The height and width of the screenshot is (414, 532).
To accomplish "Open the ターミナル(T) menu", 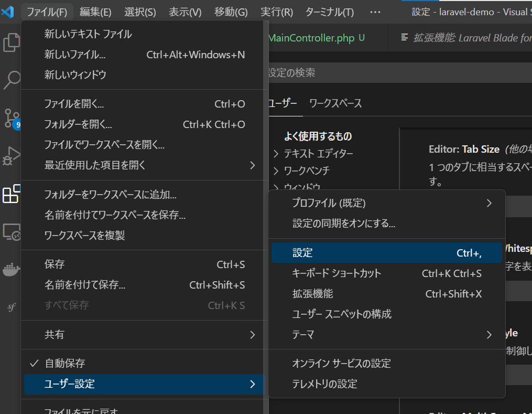I will click(330, 12).
